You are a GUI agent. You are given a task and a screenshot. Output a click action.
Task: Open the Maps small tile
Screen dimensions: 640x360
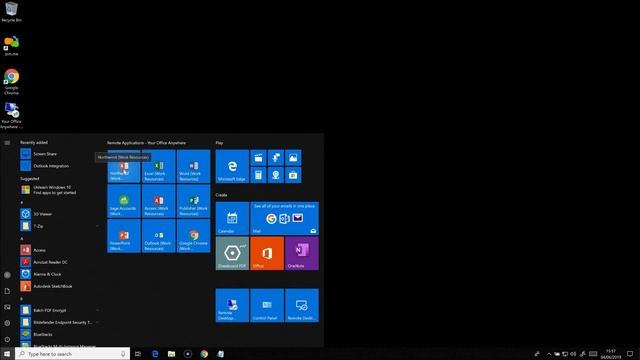(x=276, y=175)
